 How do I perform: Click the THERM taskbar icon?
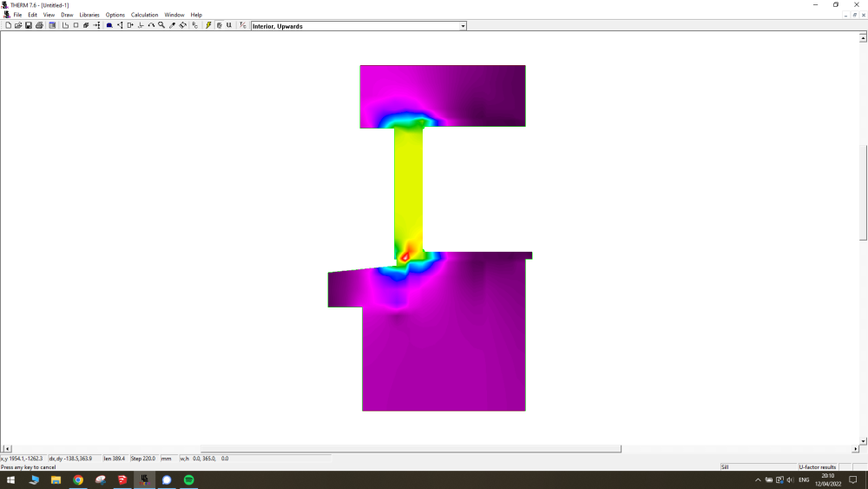coord(144,480)
